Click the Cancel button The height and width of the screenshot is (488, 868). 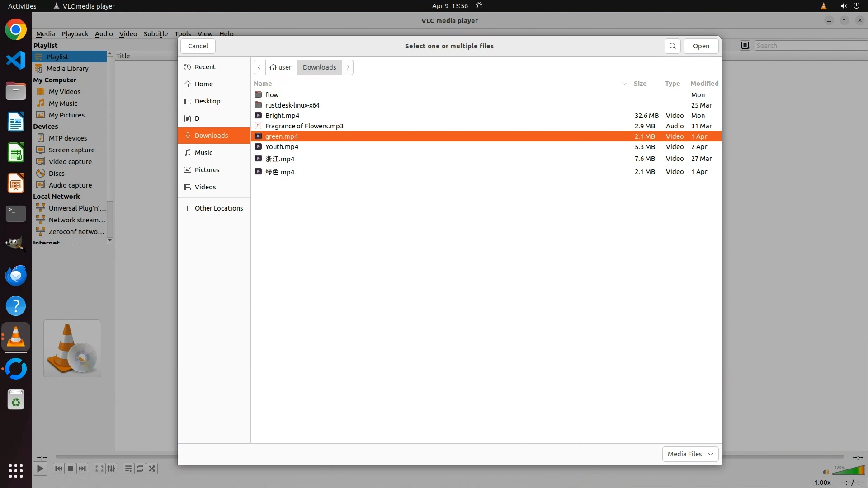[198, 46]
